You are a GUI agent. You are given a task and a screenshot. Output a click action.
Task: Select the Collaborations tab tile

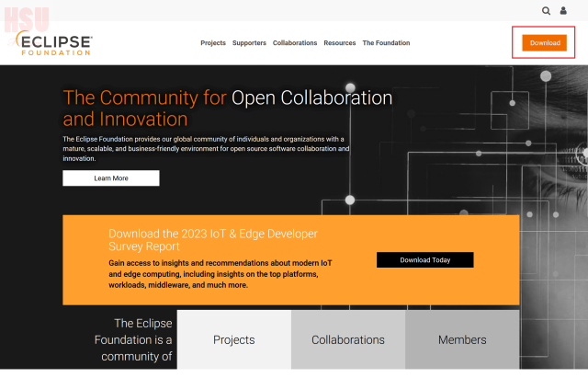[x=348, y=339]
